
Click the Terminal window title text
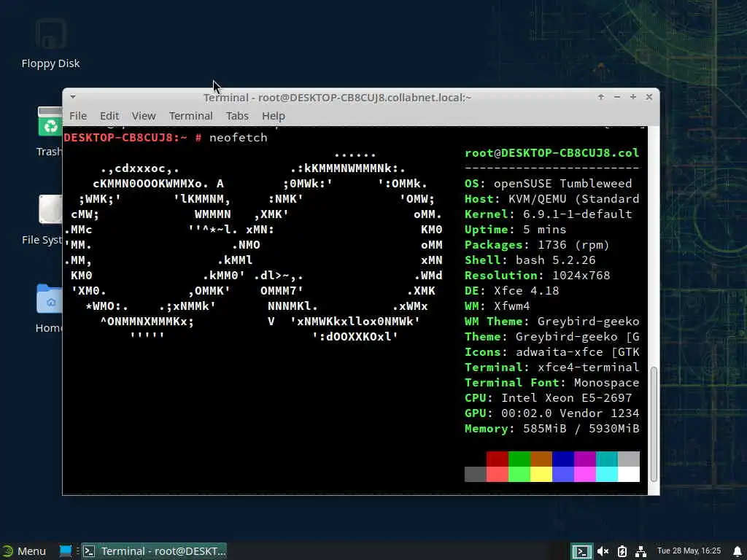pos(337,98)
